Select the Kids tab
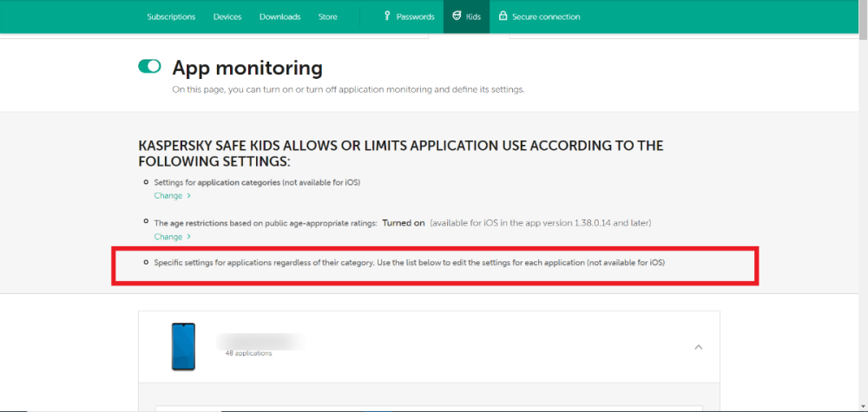868x412 pixels. tap(466, 16)
